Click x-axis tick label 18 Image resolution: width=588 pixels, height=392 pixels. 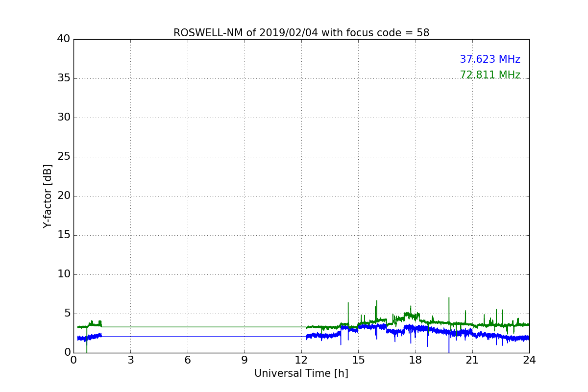tap(416, 360)
